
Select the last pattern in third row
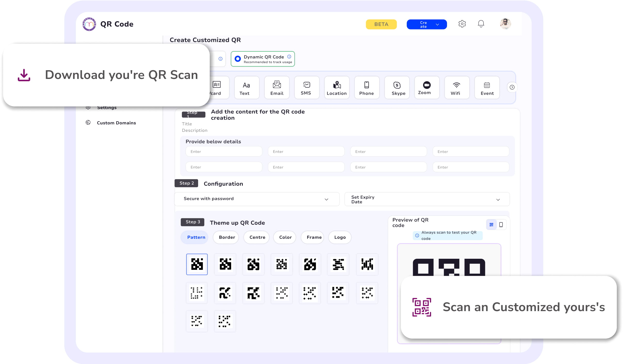coord(225,321)
